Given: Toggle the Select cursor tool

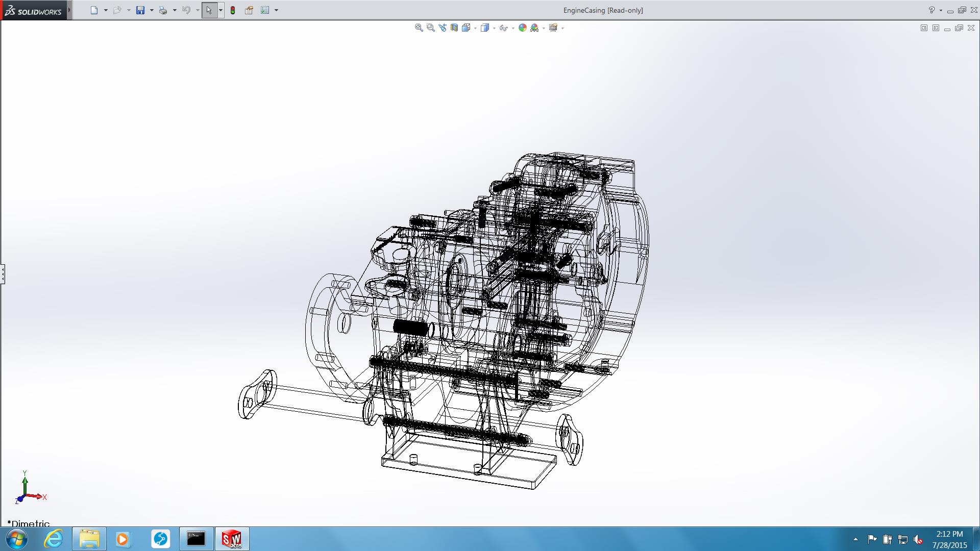Looking at the screenshot, I should (209, 10).
